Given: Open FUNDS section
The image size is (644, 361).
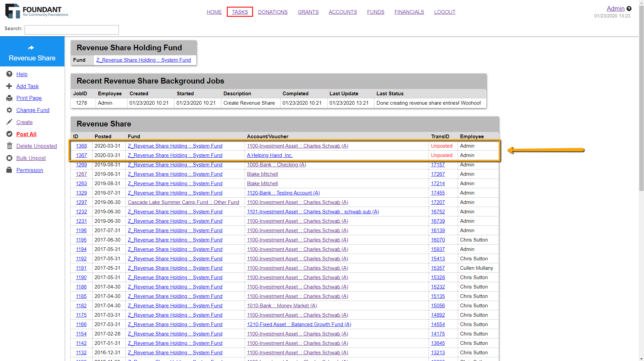Looking at the screenshot, I should tap(376, 12).
